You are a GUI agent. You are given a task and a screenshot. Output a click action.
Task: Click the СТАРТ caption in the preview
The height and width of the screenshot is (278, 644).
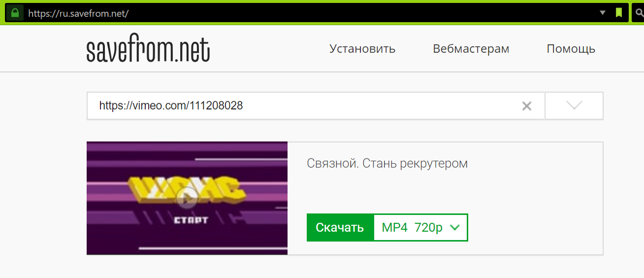point(191,219)
